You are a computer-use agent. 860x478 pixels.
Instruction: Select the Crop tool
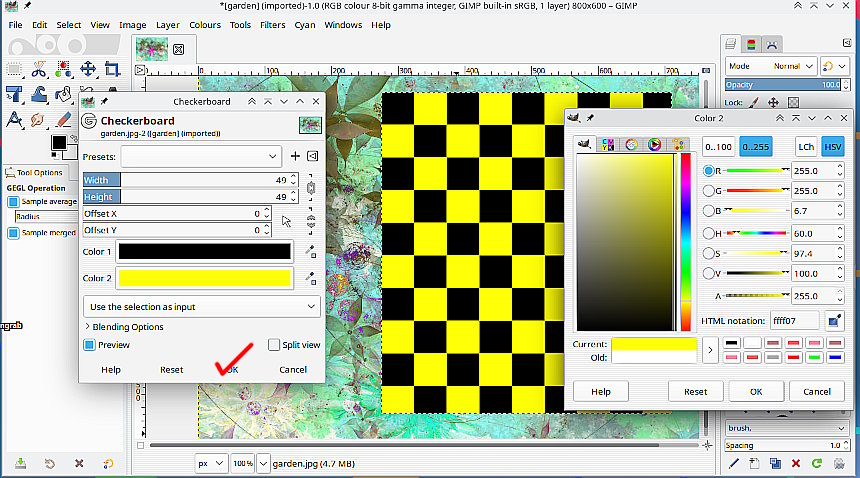coord(112,70)
